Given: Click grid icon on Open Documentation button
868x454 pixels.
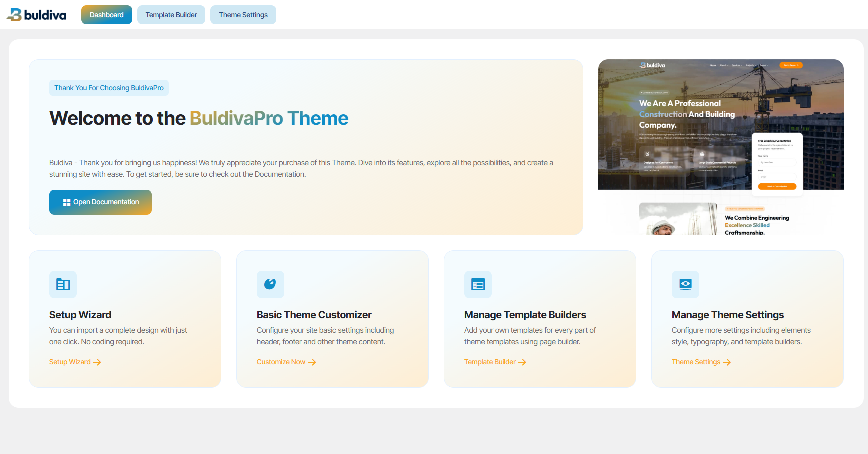Looking at the screenshot, I should point(67,202).
